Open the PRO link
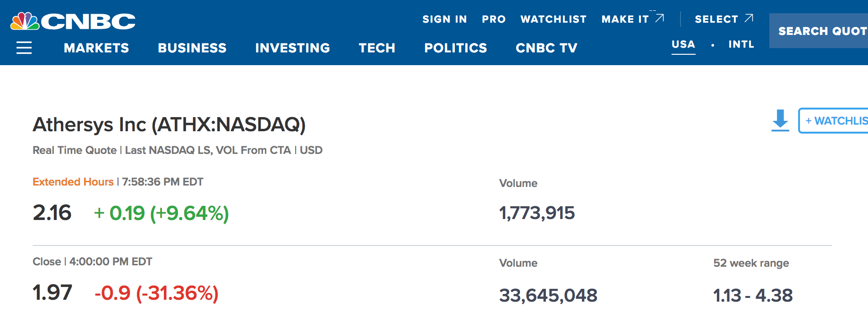 point(494,19)
